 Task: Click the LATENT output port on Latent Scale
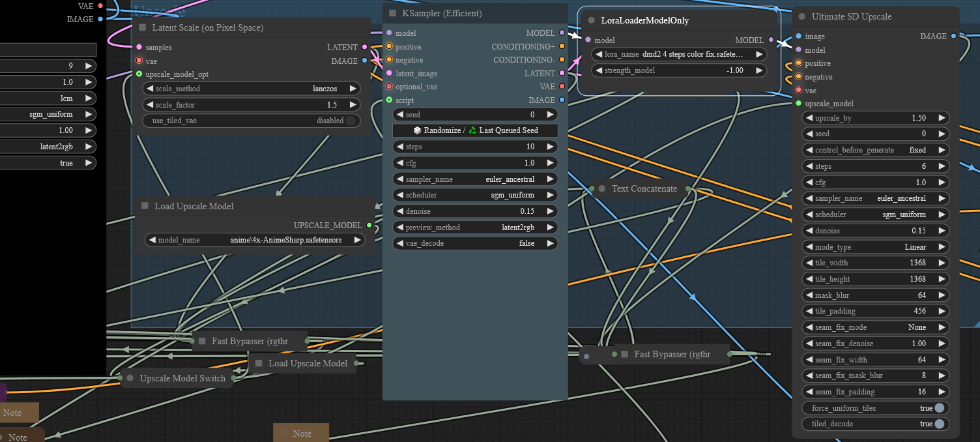[x=365, y=47]
